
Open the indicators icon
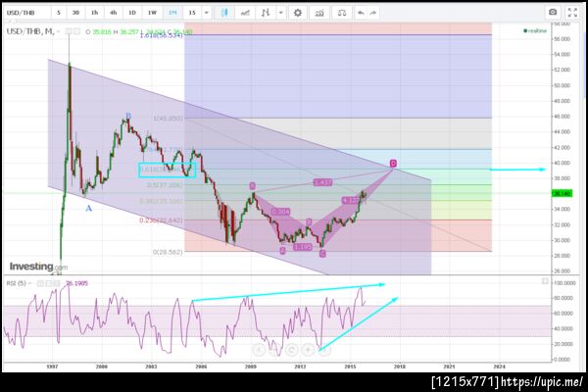(319, 13)
